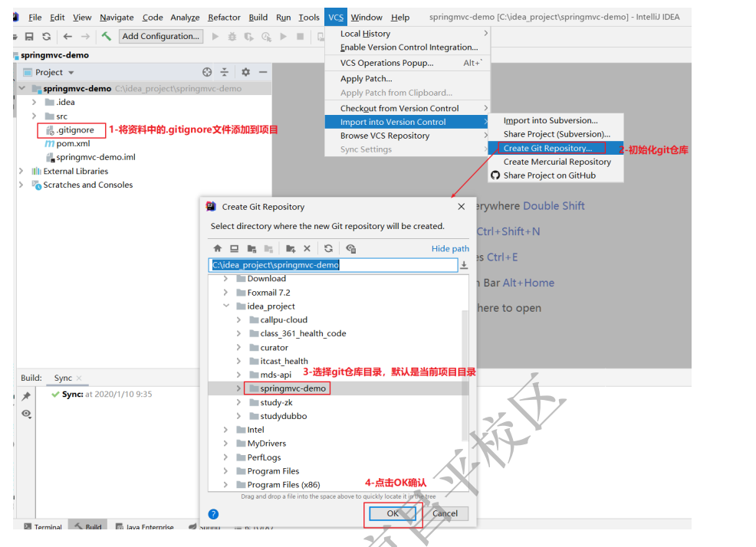This screenshot has height=547, width=756.
Task: Go to Home directory in Create Git Repository dialog
Action: [x=218, y=248]
